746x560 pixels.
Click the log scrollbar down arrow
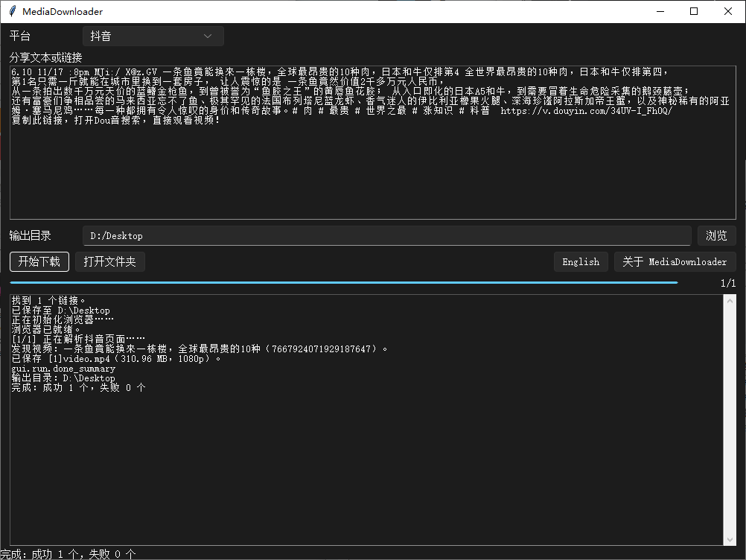tap(730, 540)
